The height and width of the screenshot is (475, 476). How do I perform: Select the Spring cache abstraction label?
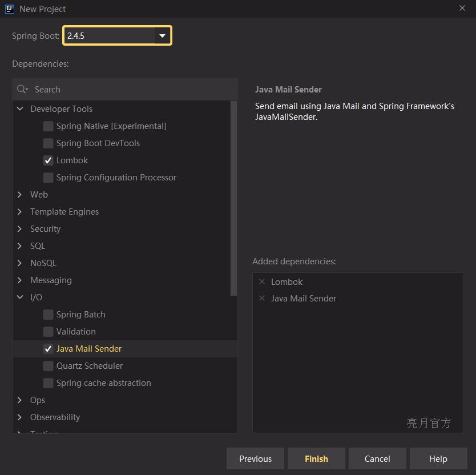tap(103, 383)
